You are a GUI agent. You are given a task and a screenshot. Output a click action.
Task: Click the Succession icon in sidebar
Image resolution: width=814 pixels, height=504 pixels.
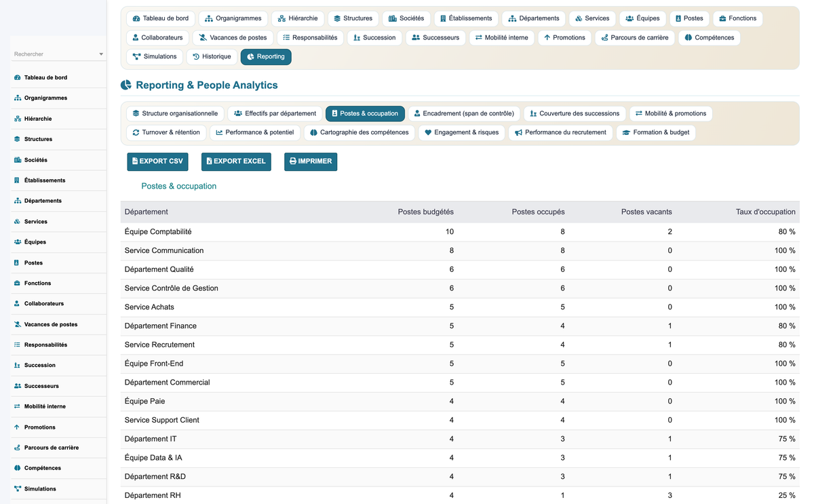pos(17,366)
